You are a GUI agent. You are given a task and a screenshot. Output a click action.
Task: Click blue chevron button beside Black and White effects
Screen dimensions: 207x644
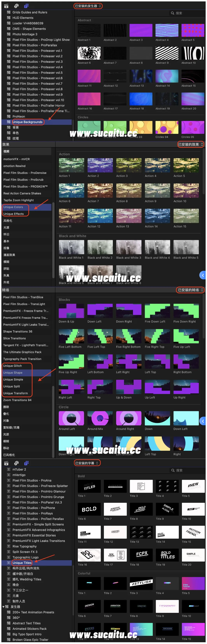(x=203, y=275)
